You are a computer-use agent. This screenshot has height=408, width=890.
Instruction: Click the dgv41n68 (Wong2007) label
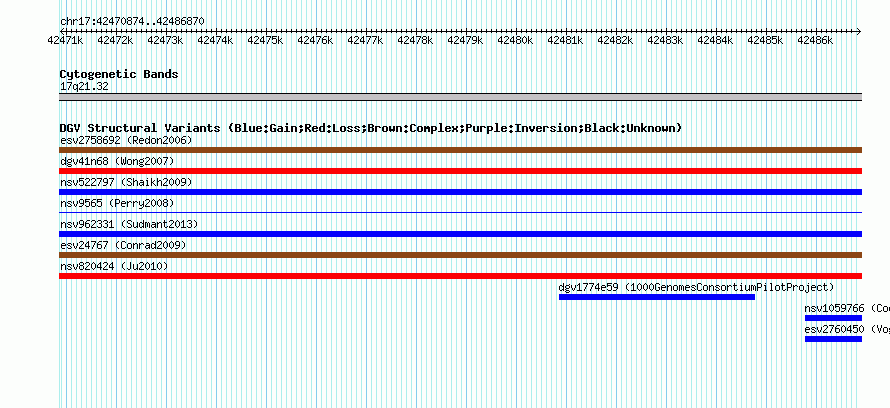tap(117, 161)
